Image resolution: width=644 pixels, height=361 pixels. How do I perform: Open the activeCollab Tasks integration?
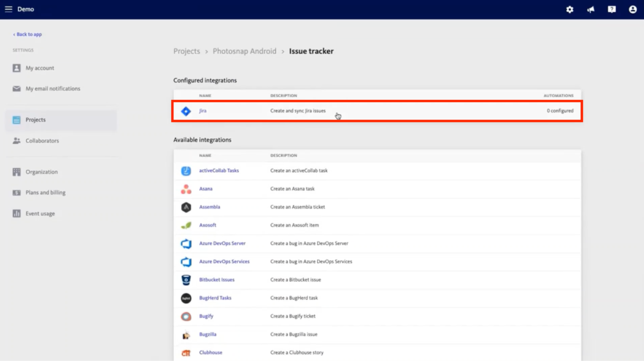tap(219, 171)
